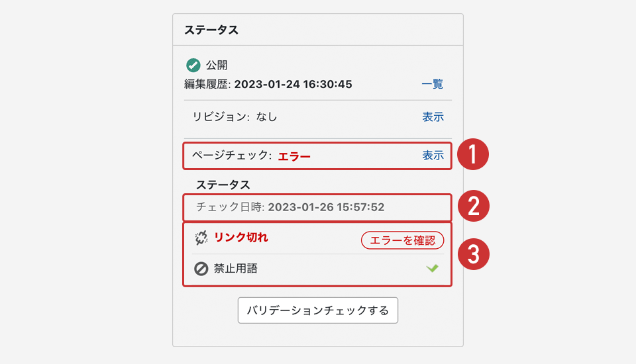636x364 pixels.
Task: Click the green published check icon
Action: (x=193, y=65)
